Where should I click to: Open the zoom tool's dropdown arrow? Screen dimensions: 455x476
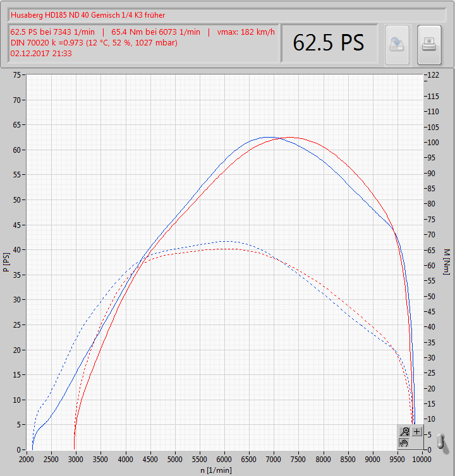click(408, 435)
